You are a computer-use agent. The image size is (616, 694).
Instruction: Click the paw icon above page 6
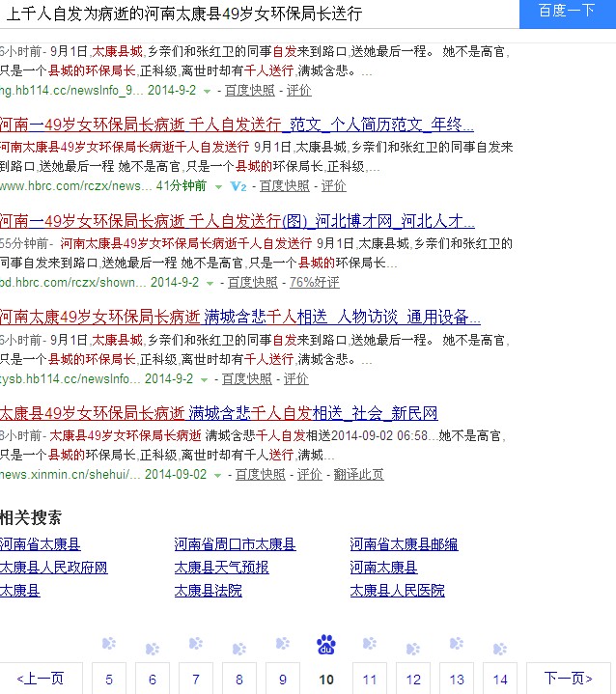pyautogui.click(x=153, y=649)
